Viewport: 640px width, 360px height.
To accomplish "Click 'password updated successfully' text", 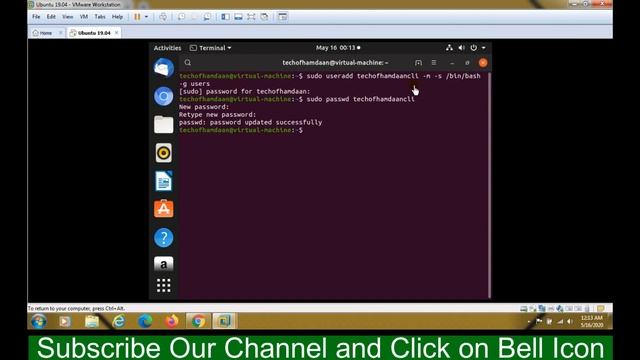I will 266,122.
